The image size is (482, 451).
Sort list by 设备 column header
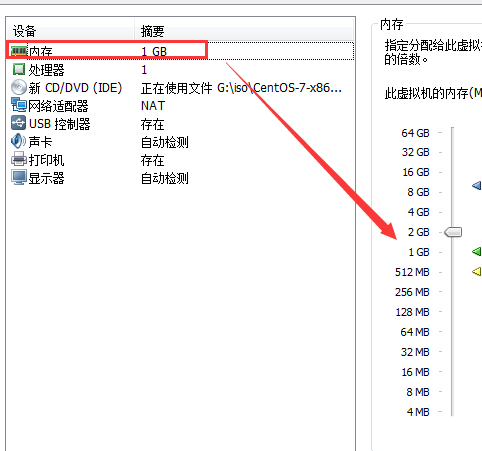click(x=70, y=31)
